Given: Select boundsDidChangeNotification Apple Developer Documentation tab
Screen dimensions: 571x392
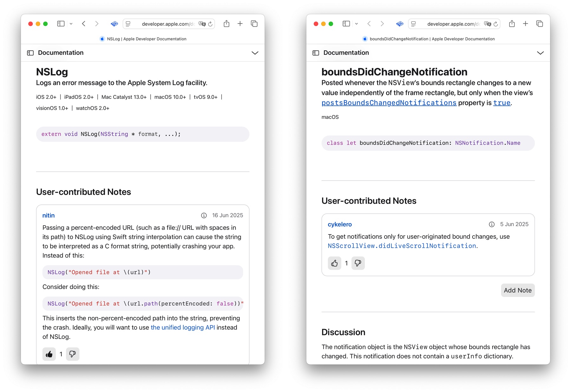Looking at the screenshot, I should pos(428,39).
